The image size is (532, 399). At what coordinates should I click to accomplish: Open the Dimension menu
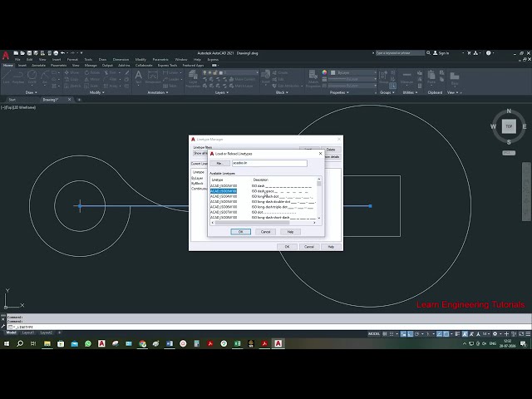tap(121, 59)
